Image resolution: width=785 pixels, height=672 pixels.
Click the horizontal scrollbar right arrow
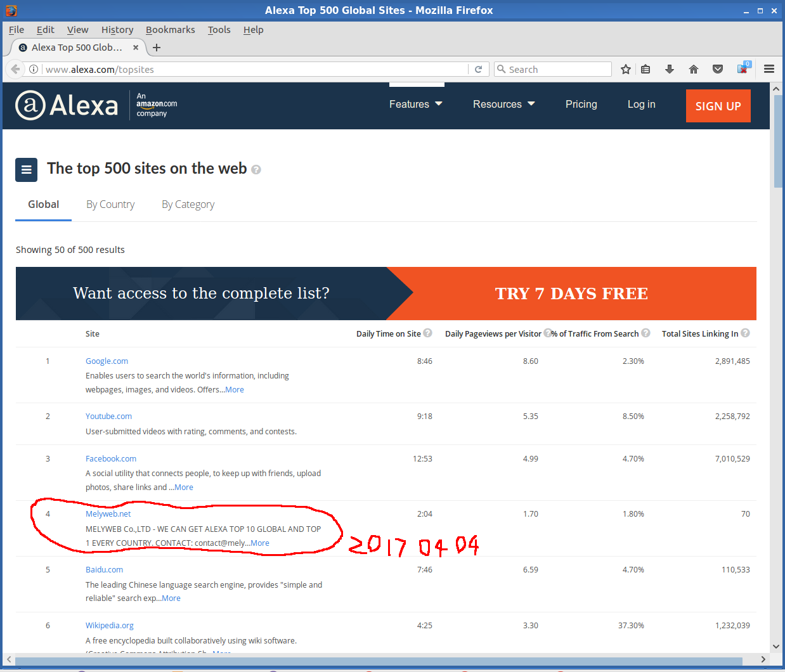[x=763, y=659]
